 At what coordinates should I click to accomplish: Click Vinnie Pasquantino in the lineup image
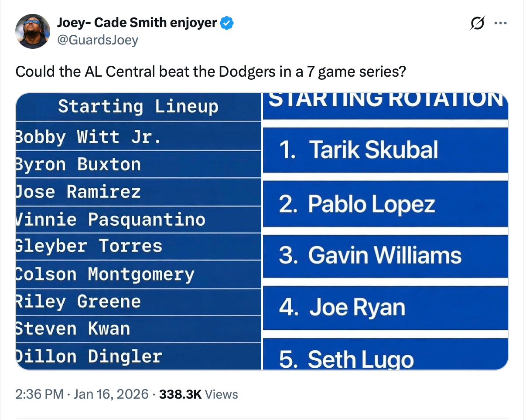(x=111, y=219)
